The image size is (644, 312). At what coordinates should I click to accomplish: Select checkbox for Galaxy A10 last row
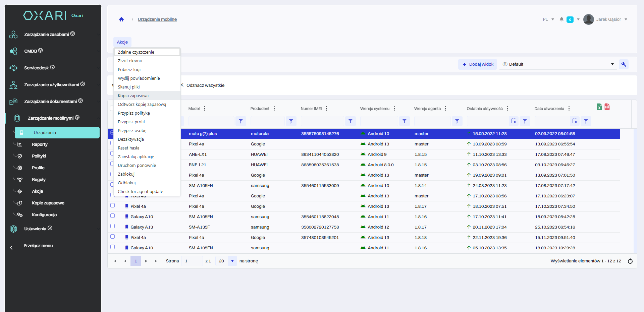[x=113, y=247]
